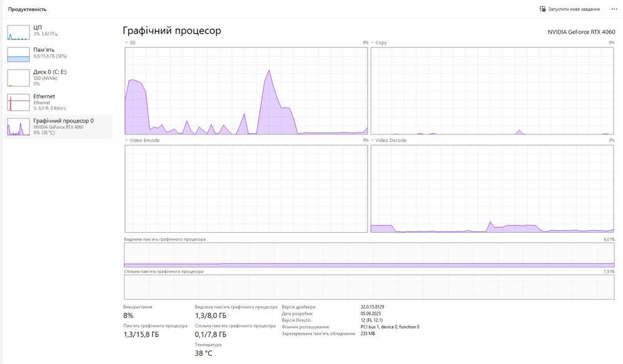Click the driver date 05.09.2025
This screenshot has width=623, height=364.
[x=371, y=314]
